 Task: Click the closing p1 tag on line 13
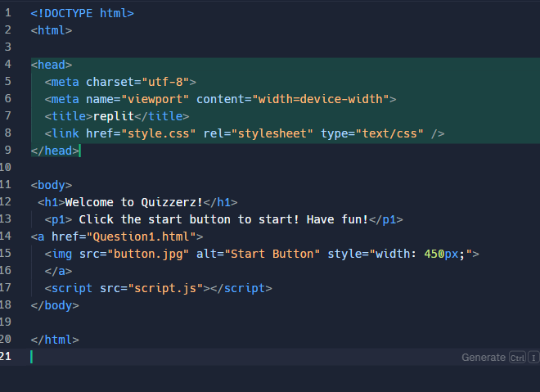(386, 219)
